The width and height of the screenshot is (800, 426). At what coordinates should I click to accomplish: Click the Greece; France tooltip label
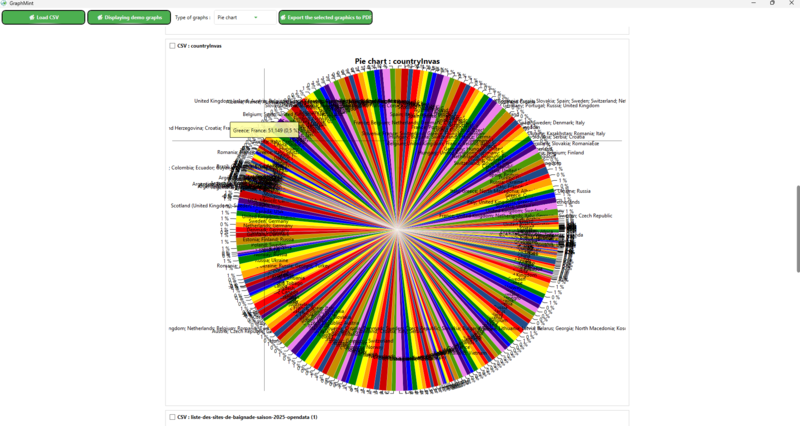265,130
